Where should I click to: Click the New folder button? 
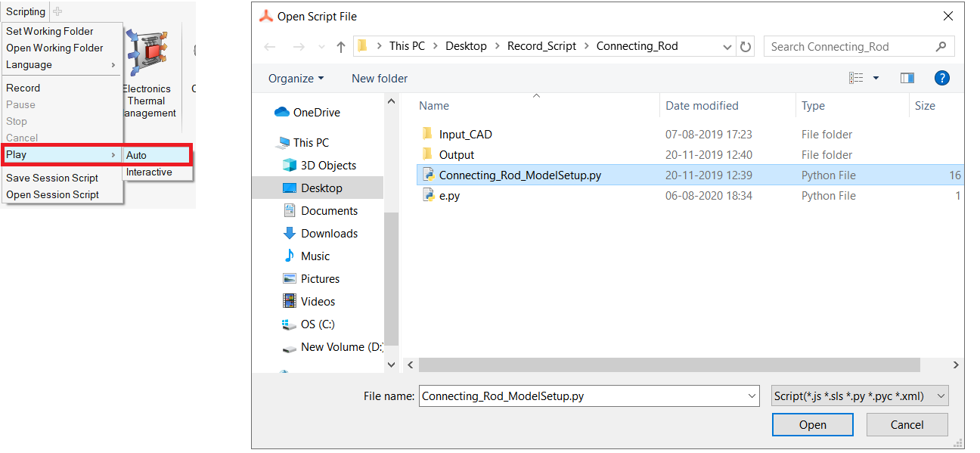pyautogui.click(x=380, y=79)
